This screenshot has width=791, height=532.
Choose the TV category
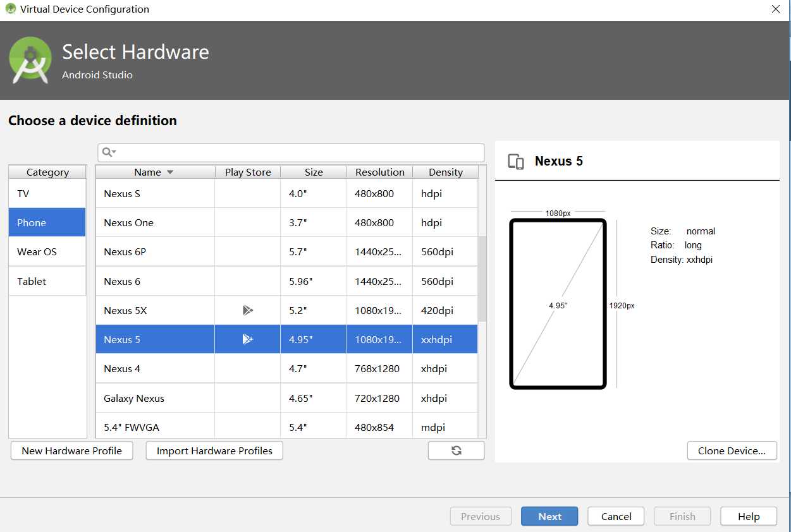pyautogui.click(x=47, y=193)
